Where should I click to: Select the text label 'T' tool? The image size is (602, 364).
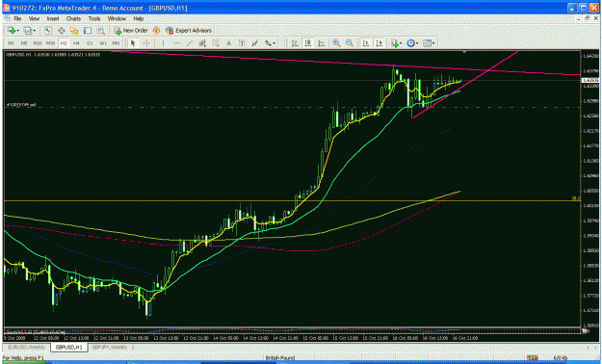point(242,43)
